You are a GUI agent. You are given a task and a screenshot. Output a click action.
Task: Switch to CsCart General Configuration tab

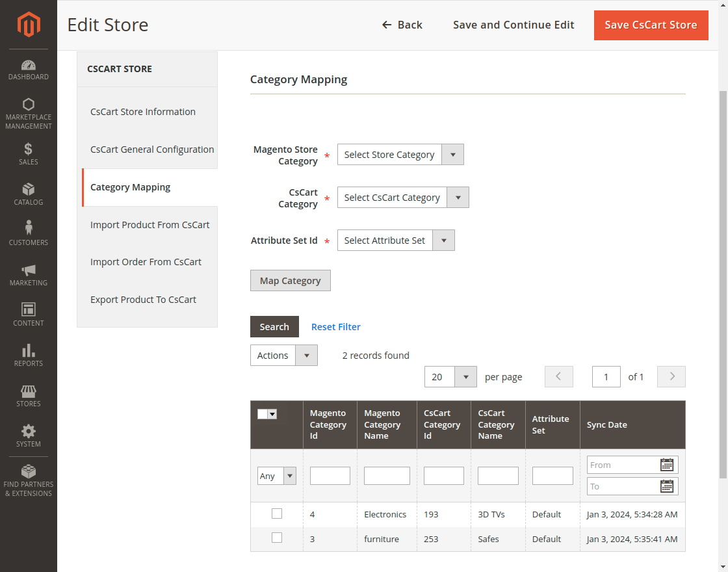[152, 149]
